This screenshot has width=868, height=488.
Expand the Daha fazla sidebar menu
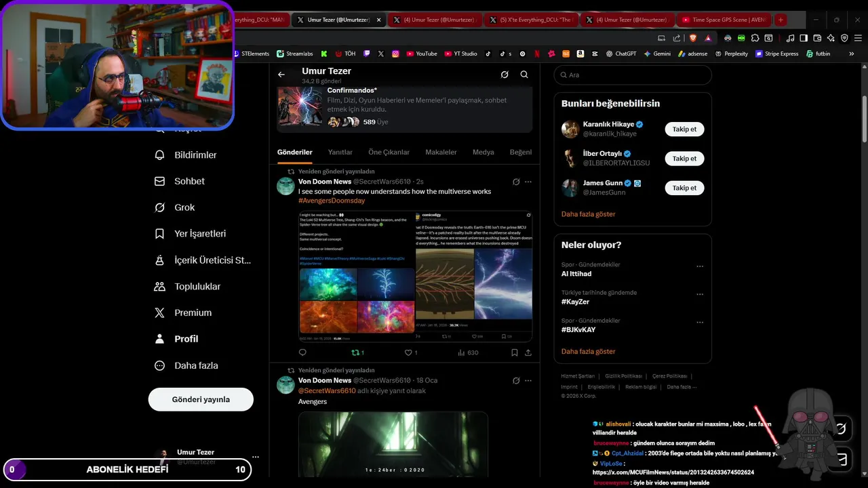(x=186, y=365)
